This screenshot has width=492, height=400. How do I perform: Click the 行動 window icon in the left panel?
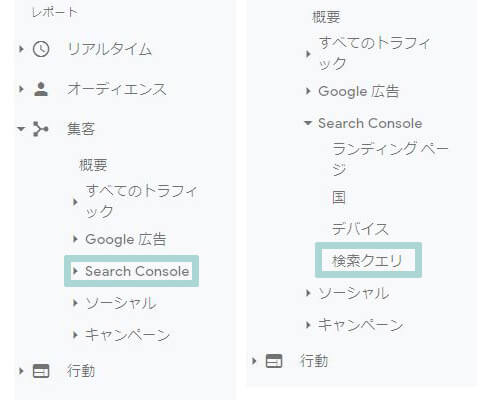pos(41,371)
